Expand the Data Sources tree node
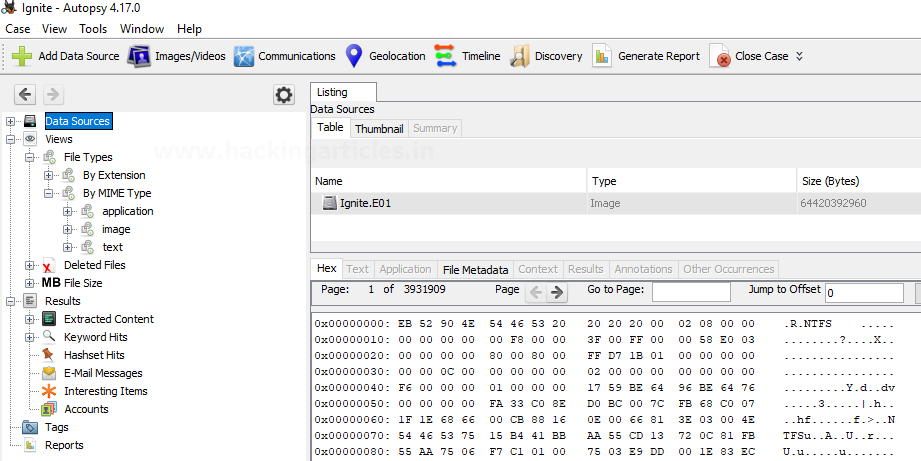This screenshot has width=921, height=461. (x=10, y=122)
